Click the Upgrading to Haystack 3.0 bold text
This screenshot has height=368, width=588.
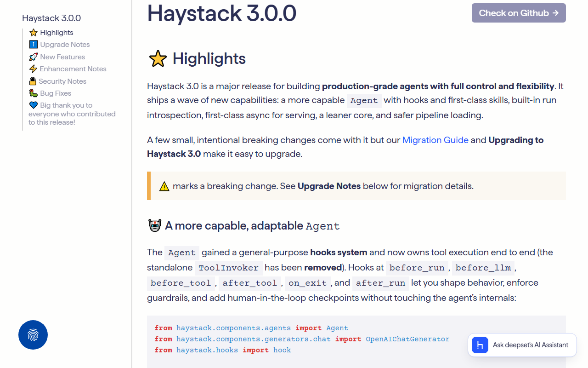(345, 147)
